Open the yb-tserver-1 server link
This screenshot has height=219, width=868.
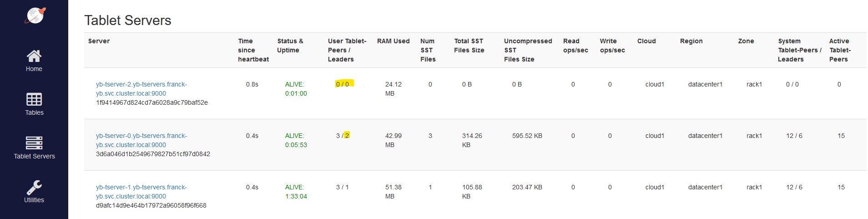click(x=141, y=192)
